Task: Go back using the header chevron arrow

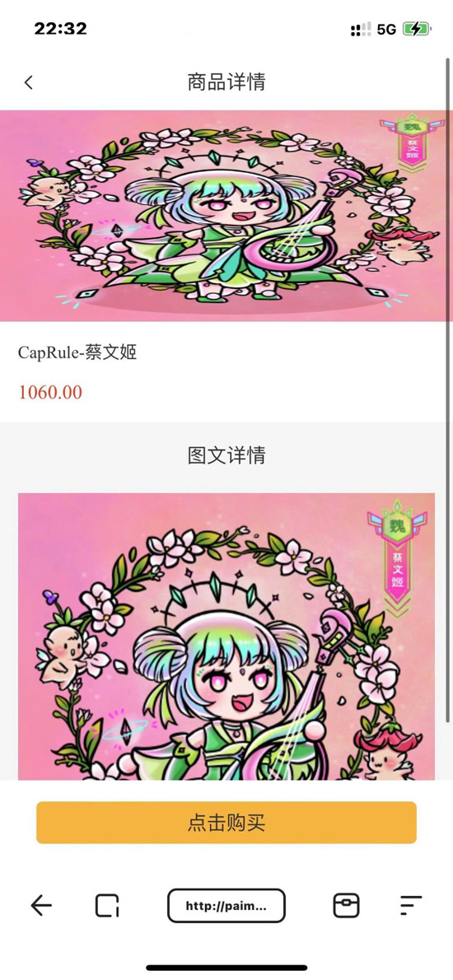Action: [x=29, y=82]
